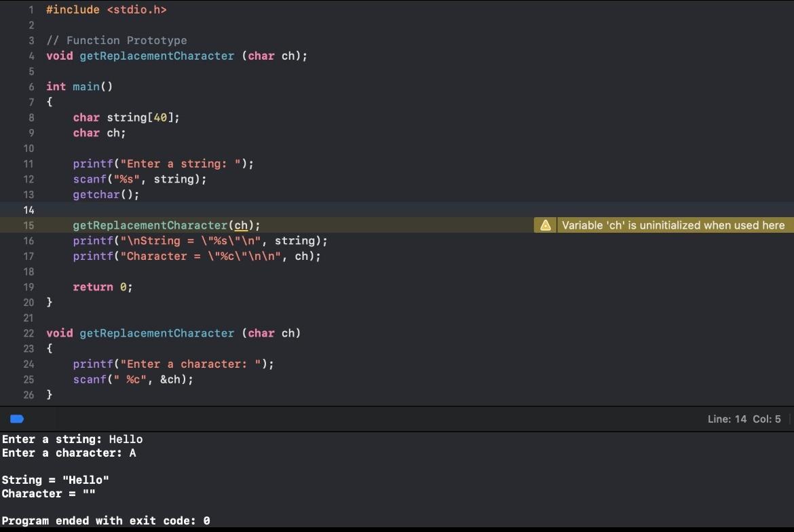Click the yellow warning triangle on line 15
The height and width of the screenshot is (532, 794).
pyautogui.click(x=544, y=225)
